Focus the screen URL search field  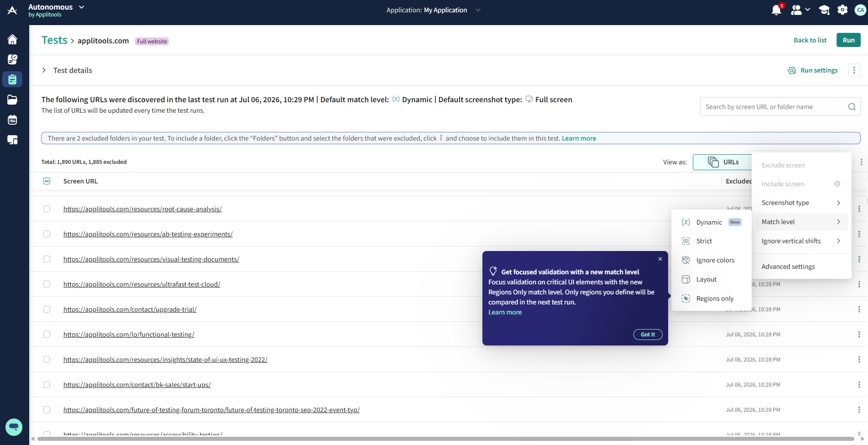[x=780, y=107]
